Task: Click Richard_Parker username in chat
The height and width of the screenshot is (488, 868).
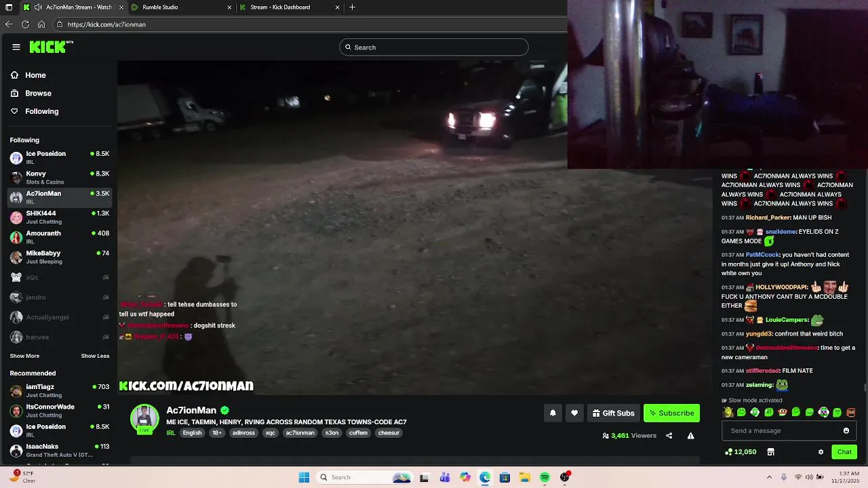Action: coord(768,218)
